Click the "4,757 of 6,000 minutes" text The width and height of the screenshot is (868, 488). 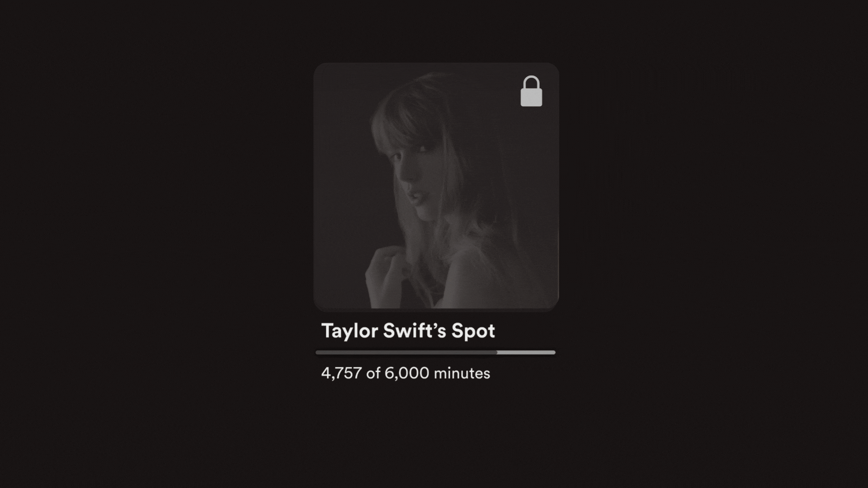pyautogui.click(x=406, y=373)
